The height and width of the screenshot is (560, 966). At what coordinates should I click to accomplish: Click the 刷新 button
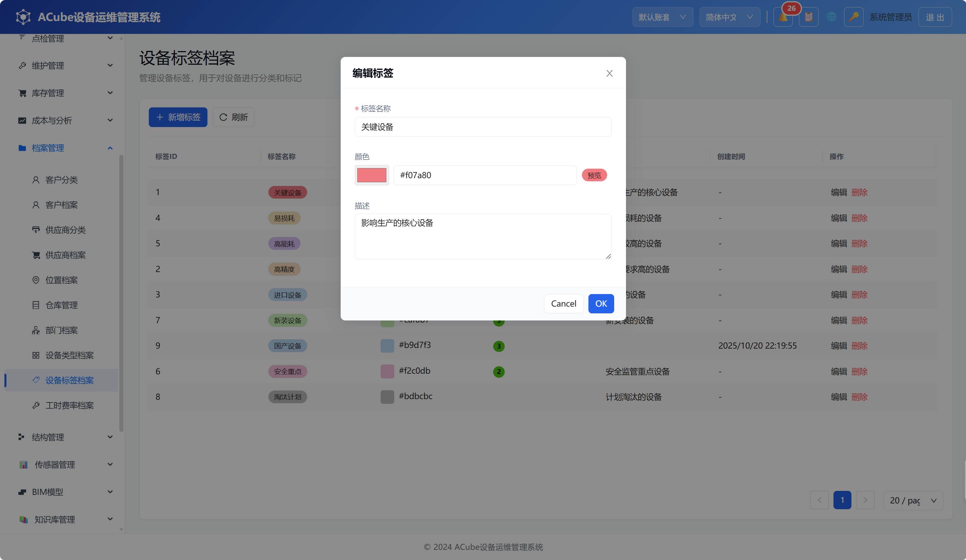pyautogui.click(x=234, y=117)
